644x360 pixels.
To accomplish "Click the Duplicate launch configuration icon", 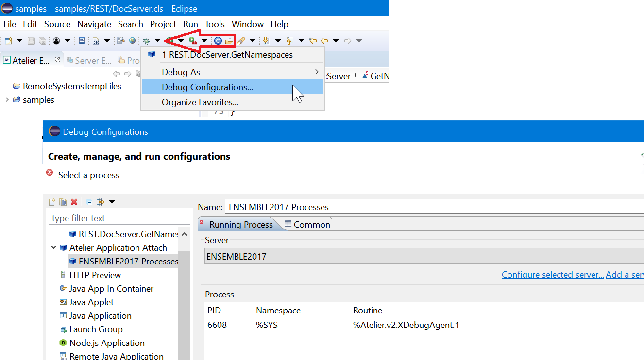I will click(x=63, y=202).
